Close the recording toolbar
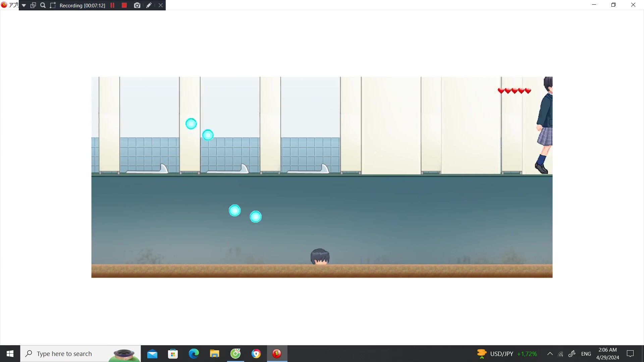Screen dimensions: 644x362 click(161, 5)
